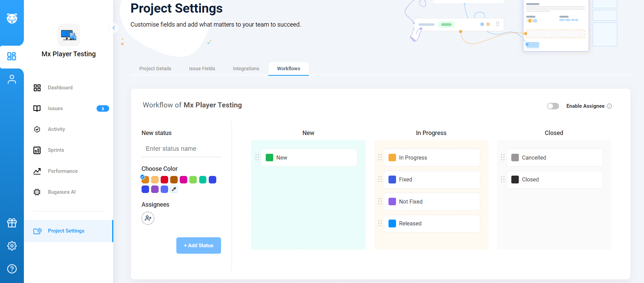
Task: Select the red color swatch
Action: [164, 180]
